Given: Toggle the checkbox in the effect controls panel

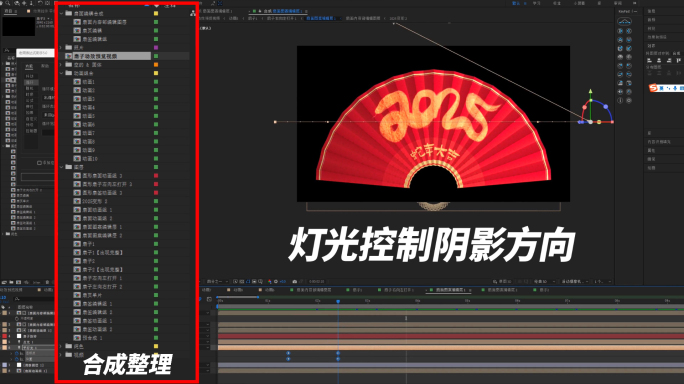Looking at the screenshot, I should coord(39,163).
